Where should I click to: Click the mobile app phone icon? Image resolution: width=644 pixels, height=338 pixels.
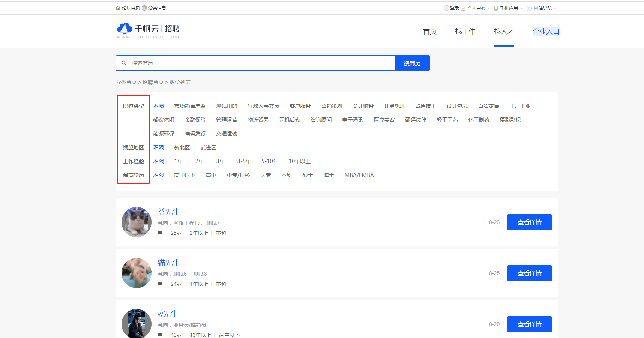point(496,8)
